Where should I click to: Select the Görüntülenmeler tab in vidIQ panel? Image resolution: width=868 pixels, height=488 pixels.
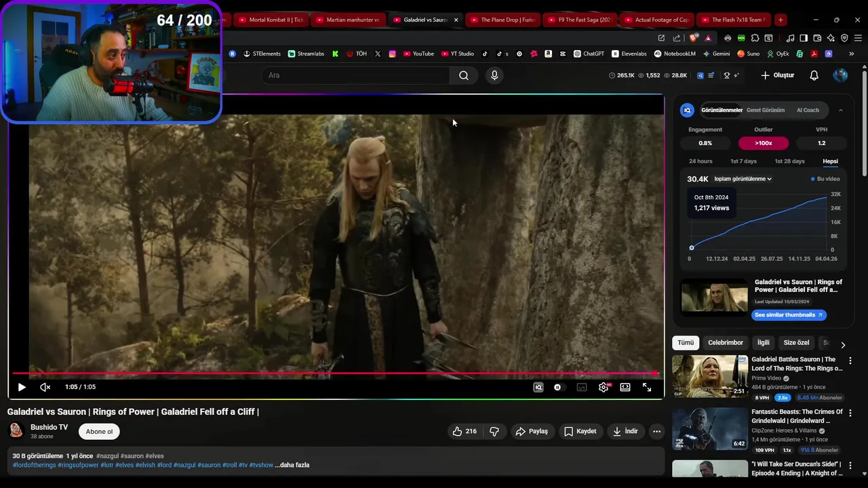point(722,110)
